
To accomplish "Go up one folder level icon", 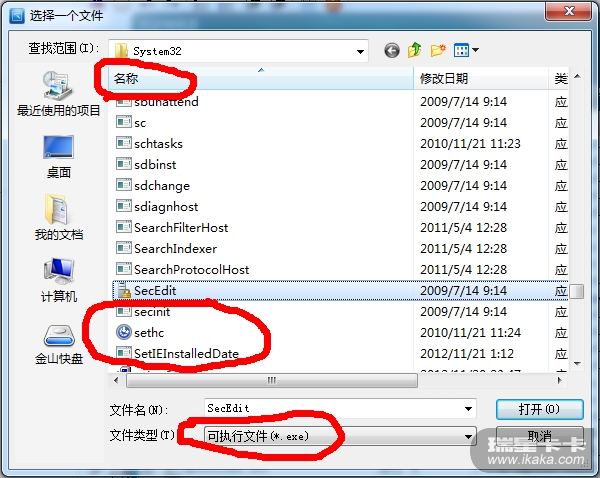I will pos(414,50).
